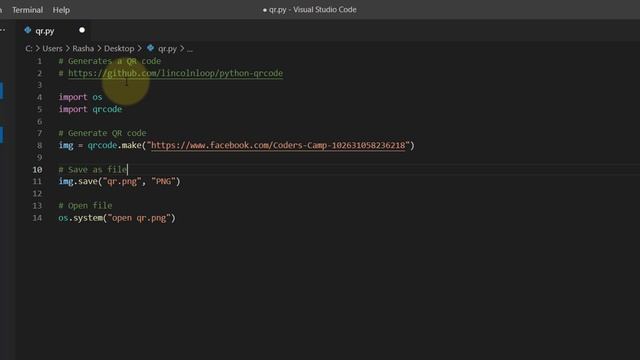Click the 'Desktop' breadcrumb segment
Image resolution: width=640 pixels, height=360 pixels.
(x=119, y=49)
